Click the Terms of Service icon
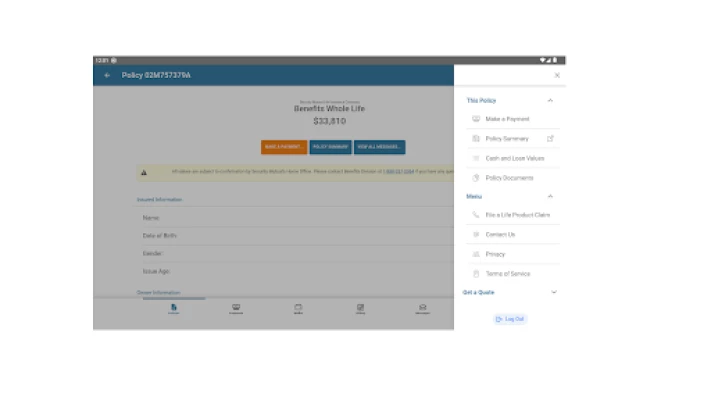Image resolution: width=711 pixels, height=400 pixels. 476,273
